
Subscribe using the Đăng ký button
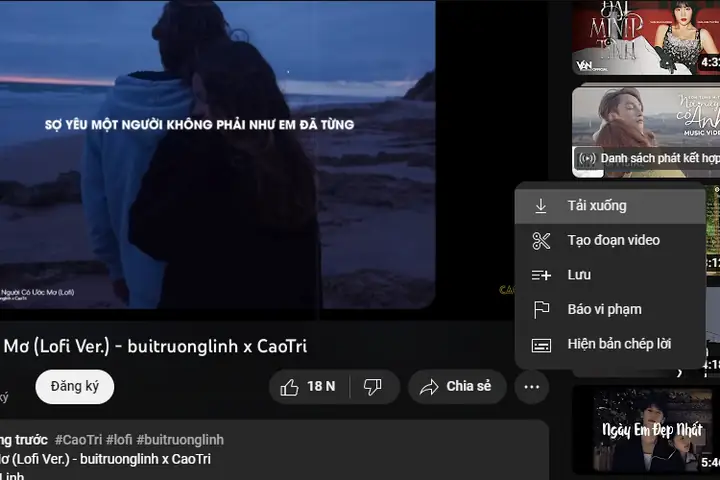[x=75, y=387]
